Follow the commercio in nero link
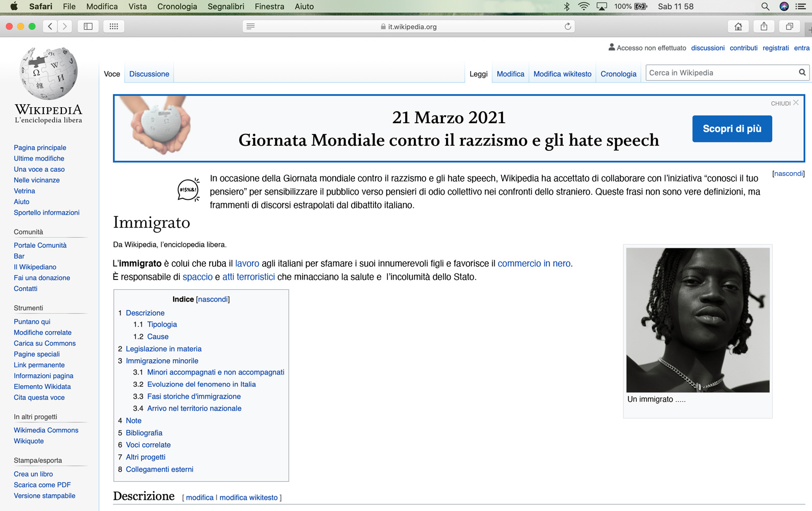Screen dimensions: 812x511 [534, 263]
